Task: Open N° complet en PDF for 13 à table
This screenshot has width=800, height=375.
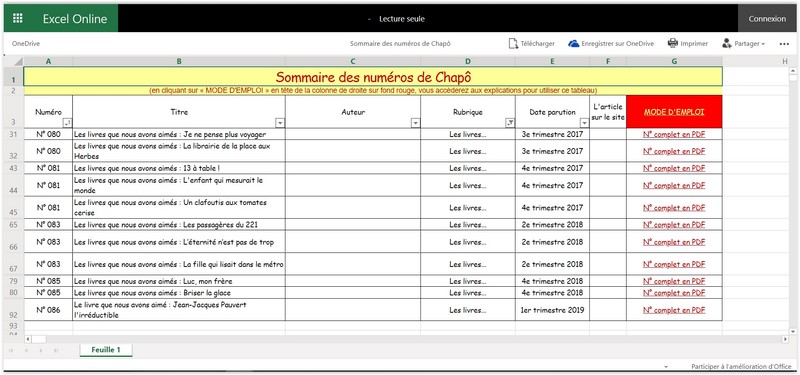Action: point(674,168)
